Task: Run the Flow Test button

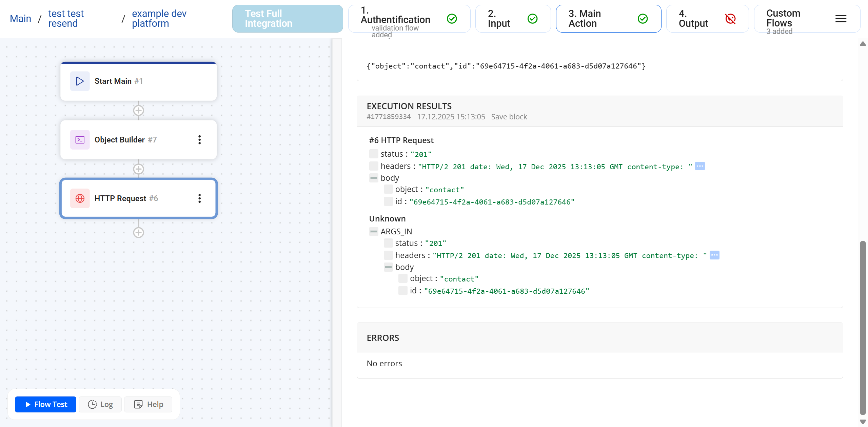Action: click(x=46, y=404)
